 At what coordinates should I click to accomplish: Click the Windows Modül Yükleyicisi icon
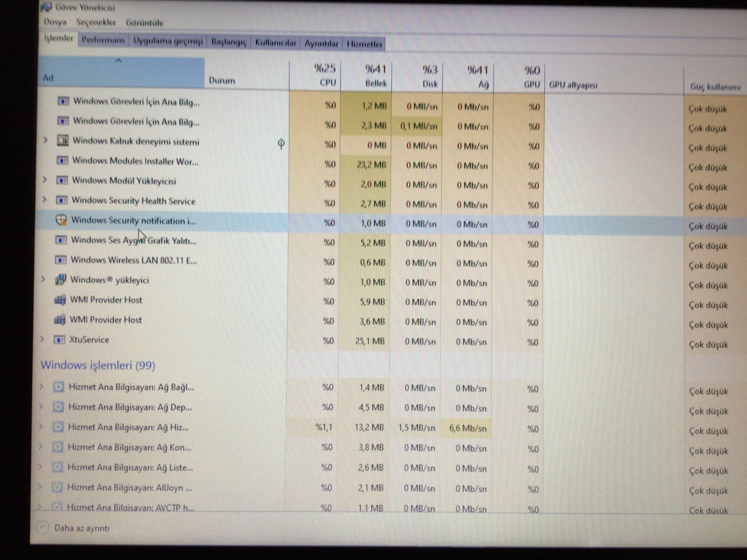click(x=62, y=180)
